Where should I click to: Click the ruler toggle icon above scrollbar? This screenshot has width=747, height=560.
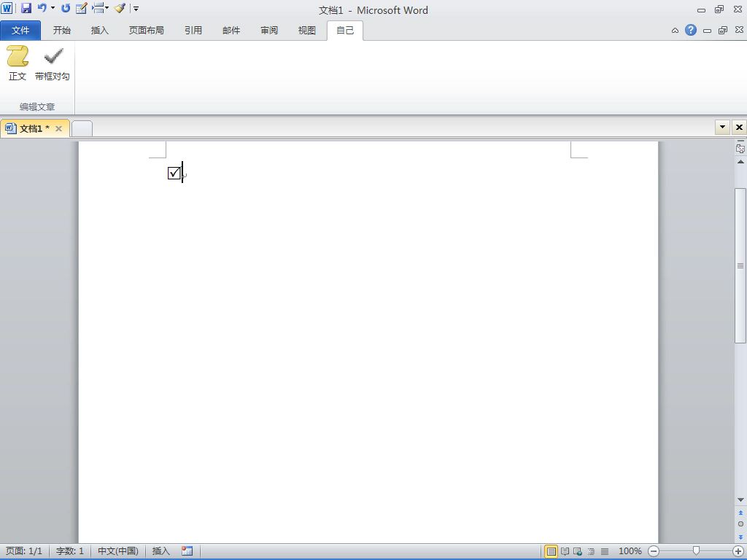[x=740, y=148]
